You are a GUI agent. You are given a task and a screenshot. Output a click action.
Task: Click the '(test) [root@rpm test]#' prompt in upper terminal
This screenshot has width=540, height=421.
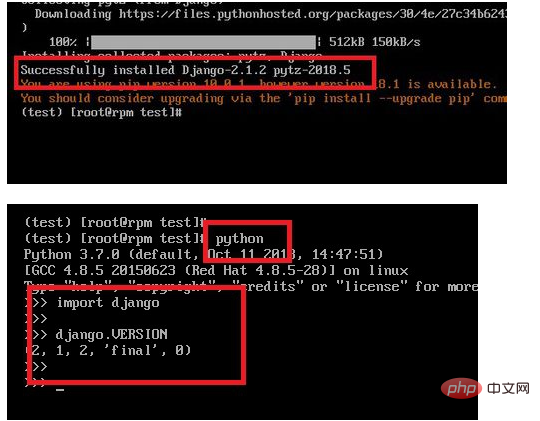click(102, 112)
